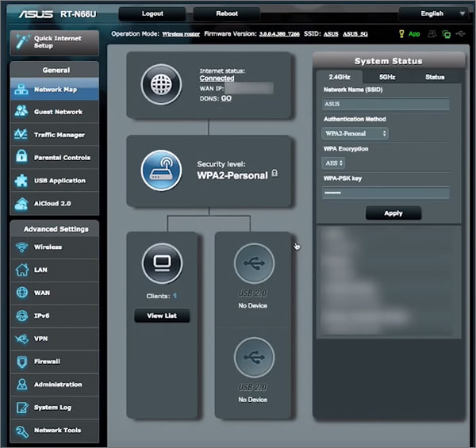This screenshot has width=476, height=448.
Task: Switch to the Status tab
Action: 434,77
